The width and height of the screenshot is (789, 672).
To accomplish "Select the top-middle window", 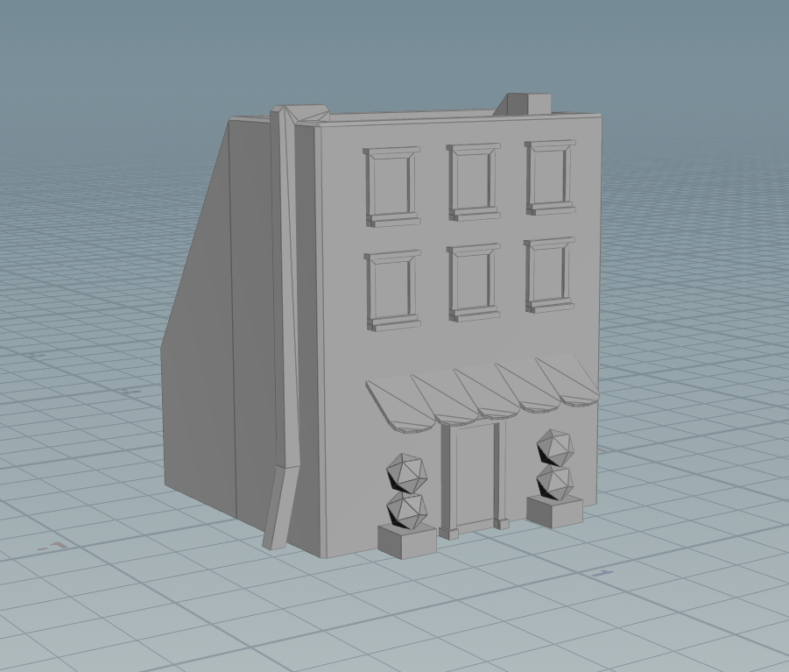I will (471, 181).
